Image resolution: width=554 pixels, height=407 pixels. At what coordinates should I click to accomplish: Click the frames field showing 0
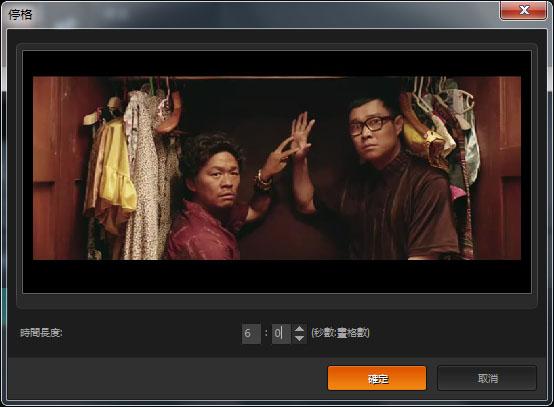click(281, 333)
